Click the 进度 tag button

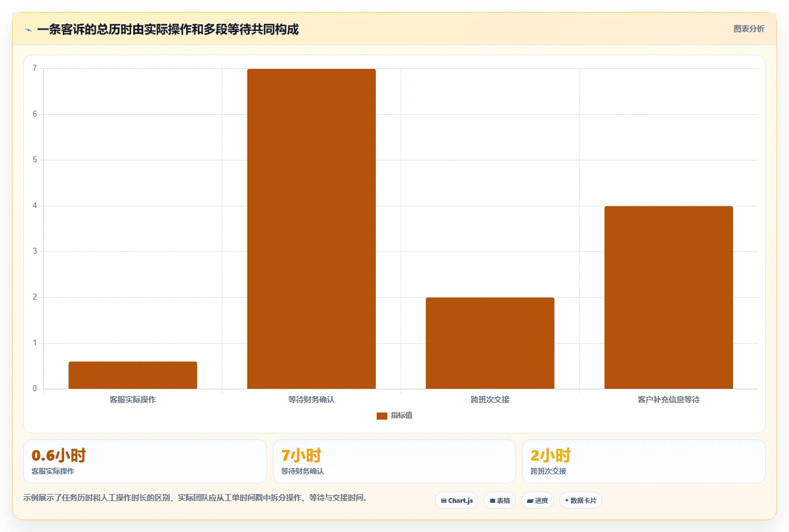coord(537,500)
